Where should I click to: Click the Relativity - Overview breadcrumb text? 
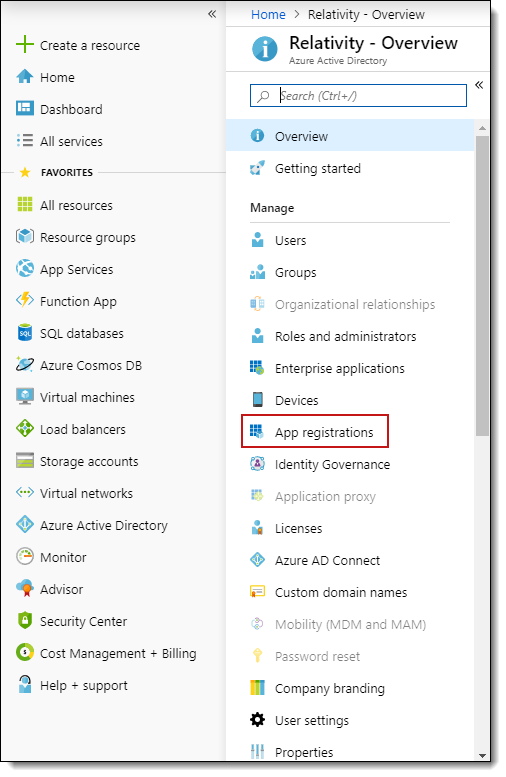point(366,14)
